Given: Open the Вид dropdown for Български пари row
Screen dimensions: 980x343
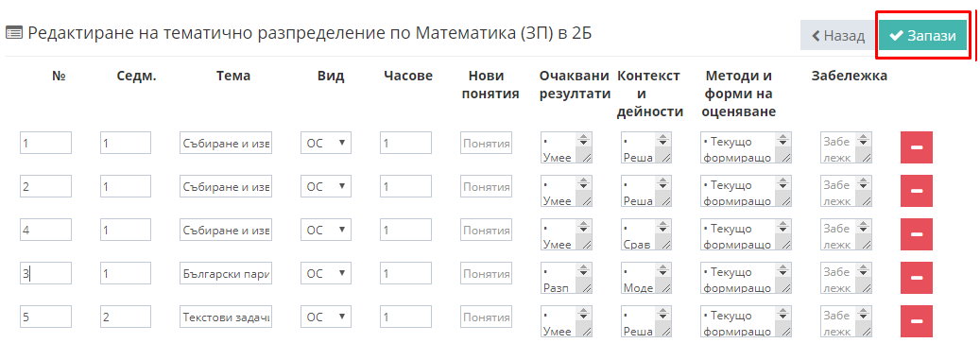Looking at the screenshot, I should (326, 273).
